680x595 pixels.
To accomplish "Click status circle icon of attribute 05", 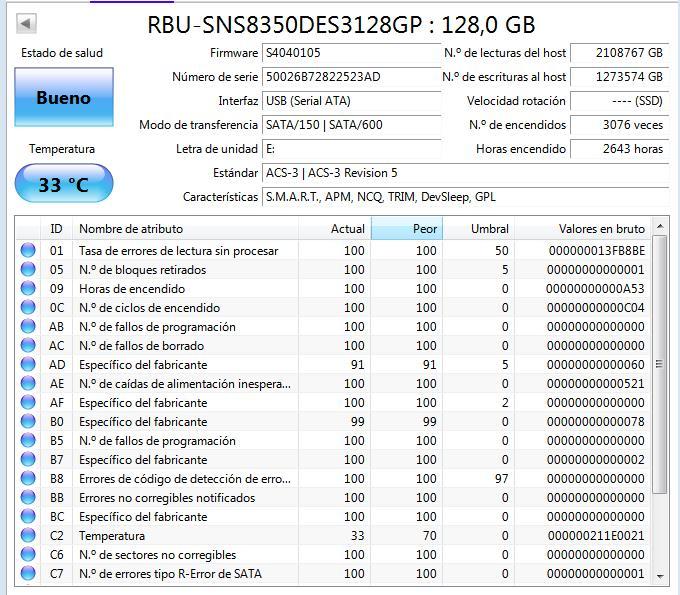I will [x=28, y=270].
